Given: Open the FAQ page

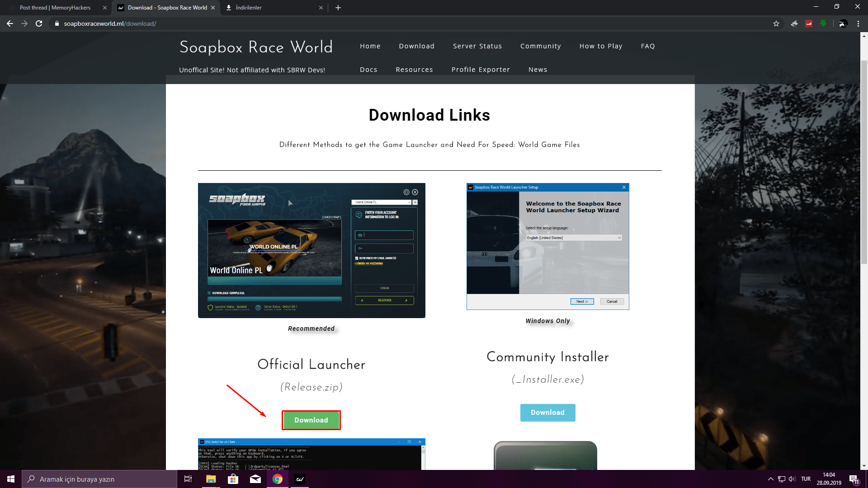Looking at the screenshot, I should coord(648,46).
